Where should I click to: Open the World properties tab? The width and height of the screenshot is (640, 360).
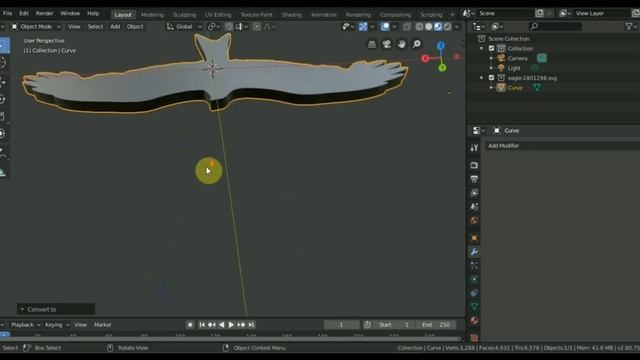point(474,220)
